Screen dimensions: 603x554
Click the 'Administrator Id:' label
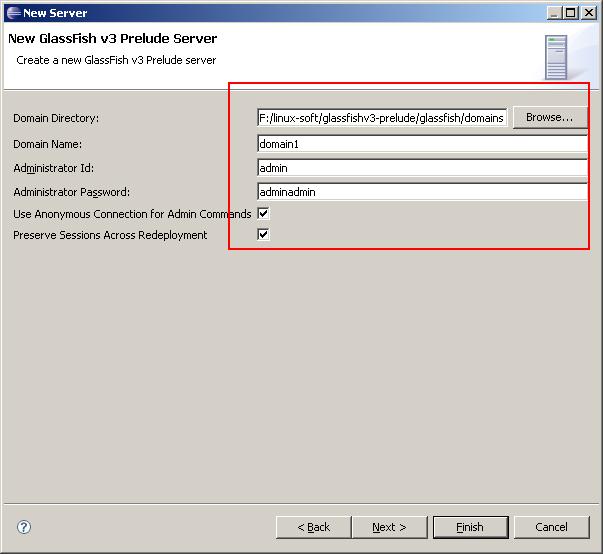click(x=53, y=168)
